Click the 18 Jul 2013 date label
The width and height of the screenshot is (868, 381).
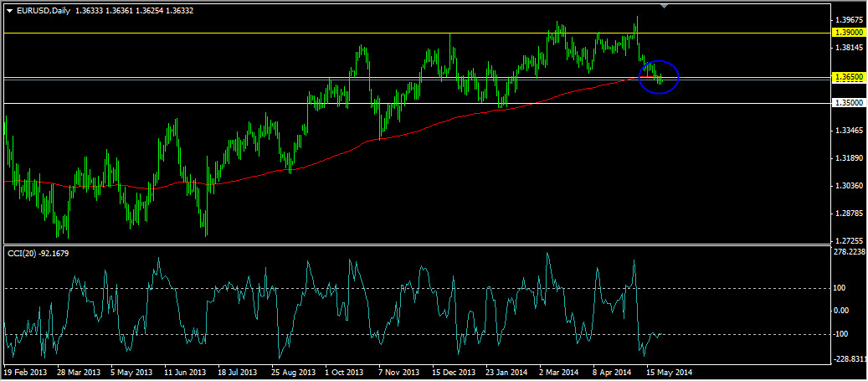238,372
